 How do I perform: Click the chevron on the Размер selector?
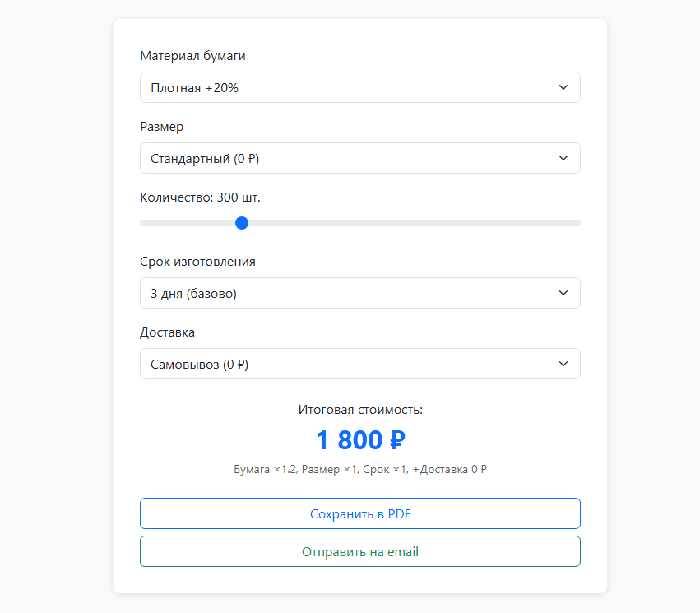(x=564, y=157)
